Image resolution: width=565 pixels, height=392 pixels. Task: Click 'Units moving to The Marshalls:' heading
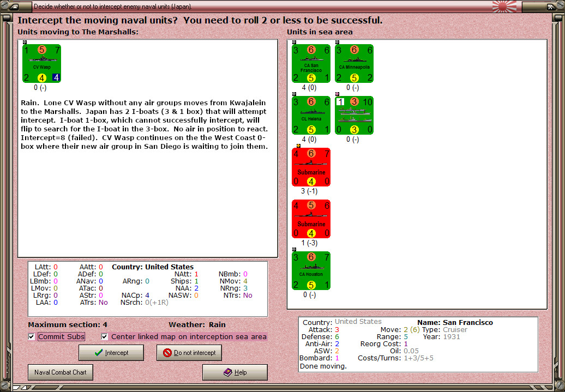pyautogui.click(x=78, y=32)
